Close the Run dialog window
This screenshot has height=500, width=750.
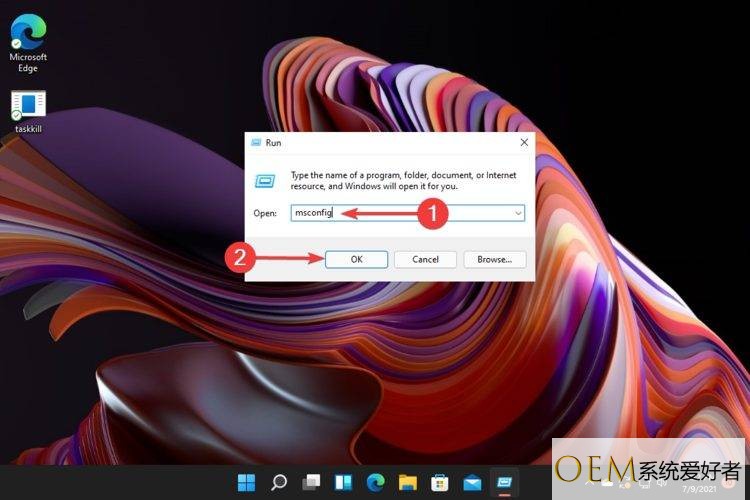[x=524, y=143]
